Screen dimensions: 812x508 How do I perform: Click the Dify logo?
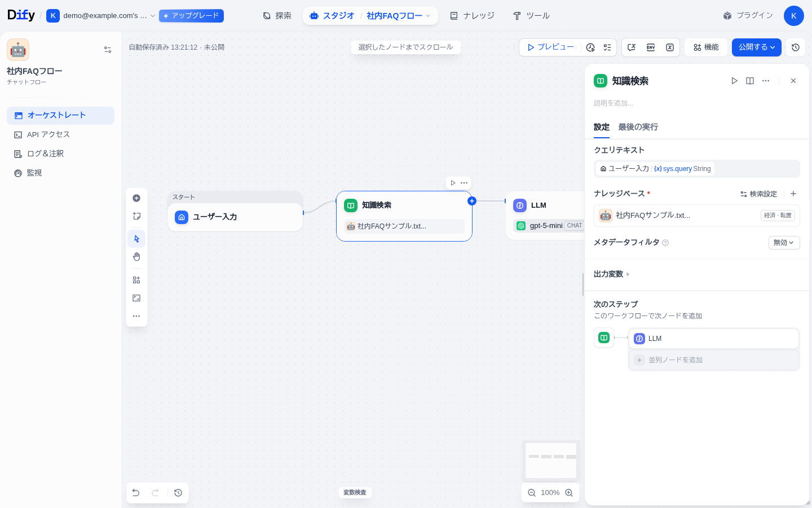(21, 15)
